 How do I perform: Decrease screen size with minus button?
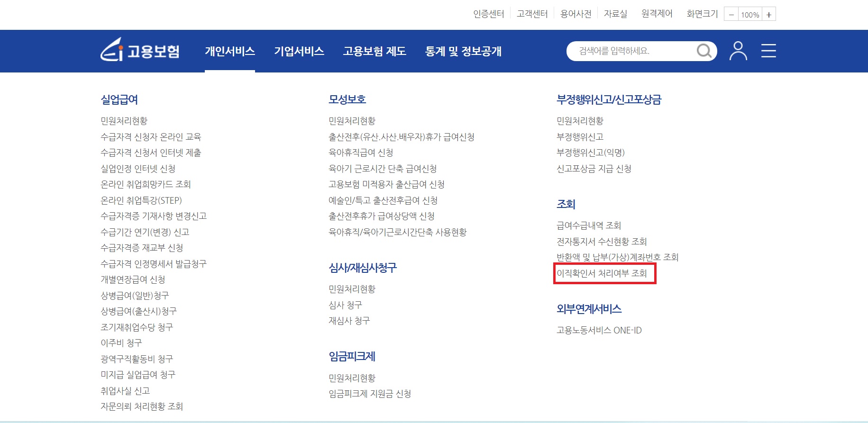[x=731, y=15]
